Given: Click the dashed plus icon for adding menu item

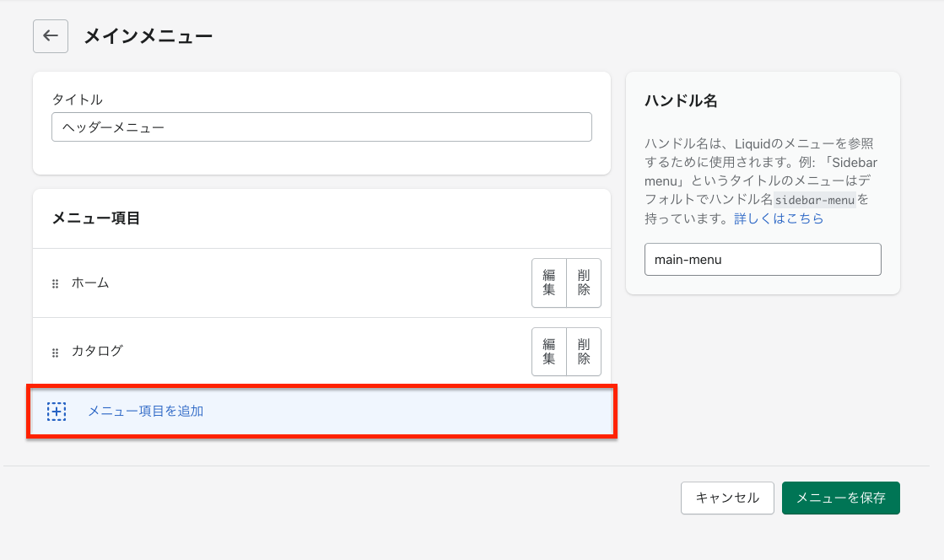Looking at the screenshot, I should (x=57, y=412).
